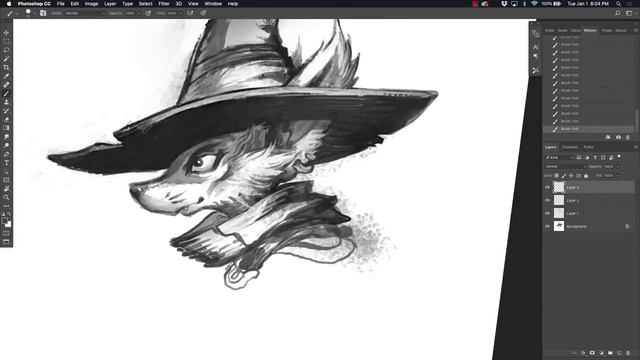Create new snapshot in History panel
This screenshot has height=360, width=640.
pyautogui.click(x=618, y=137)
